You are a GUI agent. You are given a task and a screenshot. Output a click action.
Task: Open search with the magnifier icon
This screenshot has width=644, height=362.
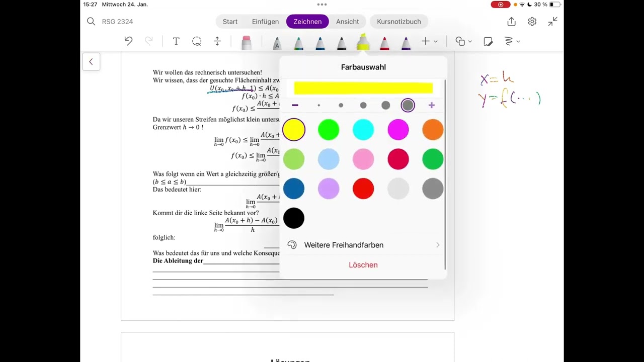click(x=91, y=21)
